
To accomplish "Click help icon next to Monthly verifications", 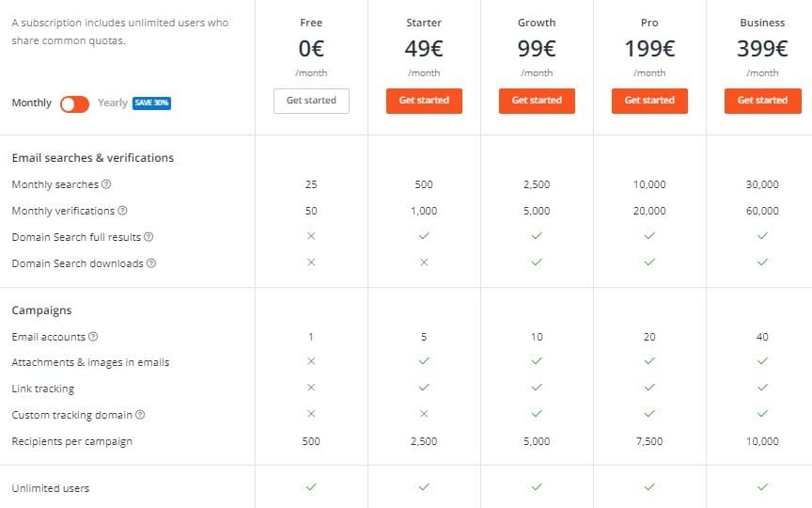I will 122,211.
